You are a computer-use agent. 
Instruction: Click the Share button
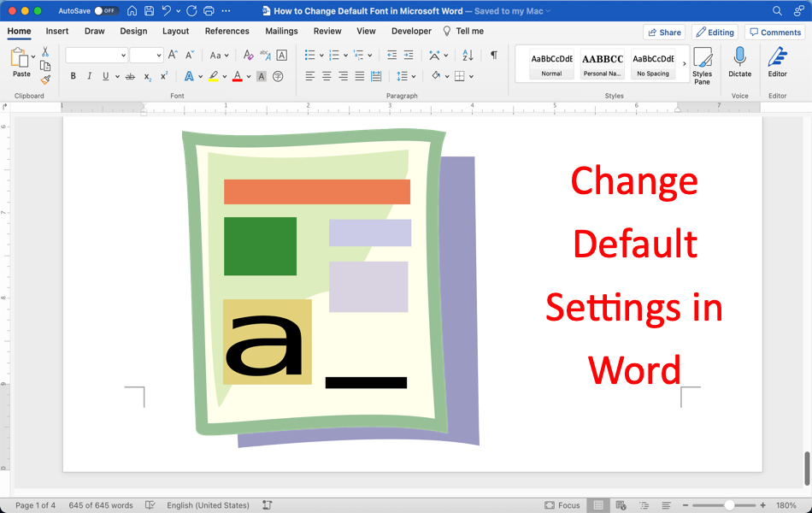click(x=664, y=32)
